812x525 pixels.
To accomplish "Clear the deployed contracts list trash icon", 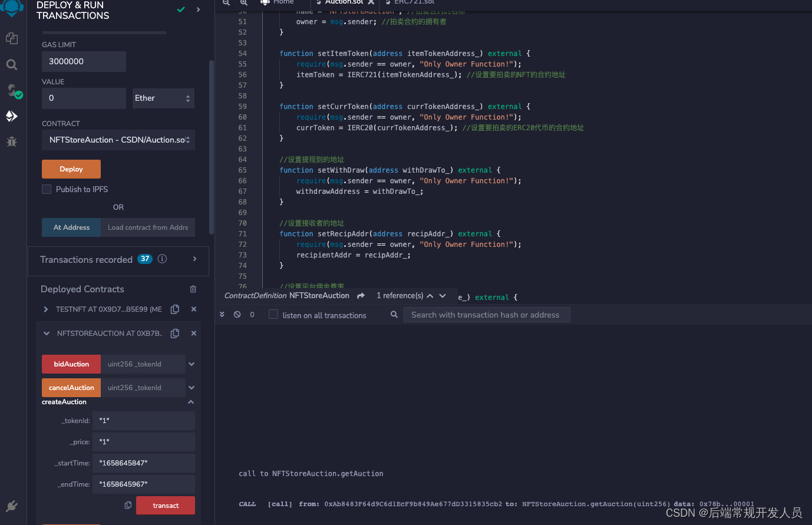I will coord(193,289).
